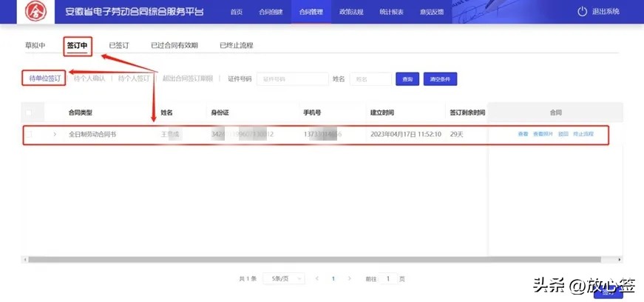Click the 姓名 input field
Image resolution: width=644 pixels, height=302 pixels.
coord(370,79)
